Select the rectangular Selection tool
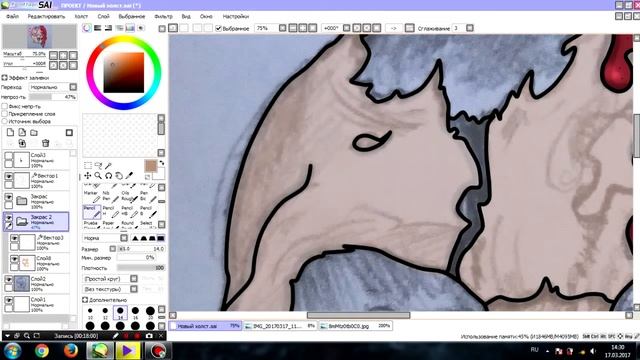This screenshot has height=360, width=640. (88, 165)
